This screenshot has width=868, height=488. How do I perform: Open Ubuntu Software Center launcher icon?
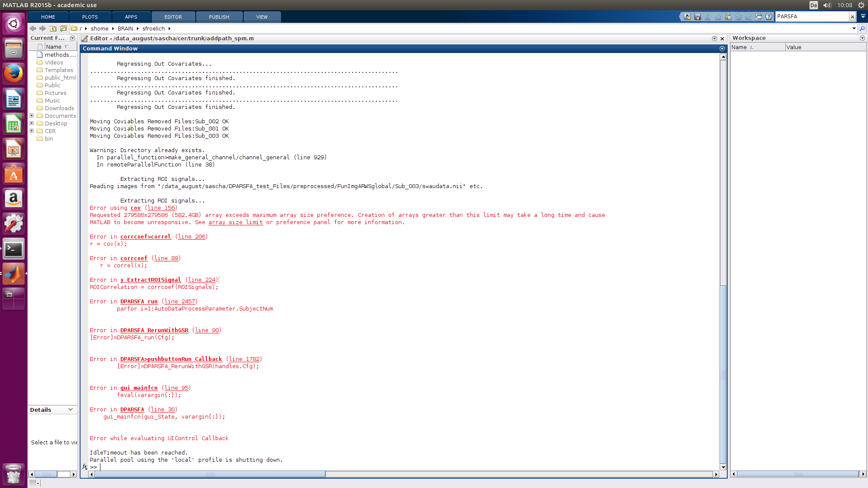[14, 174]
